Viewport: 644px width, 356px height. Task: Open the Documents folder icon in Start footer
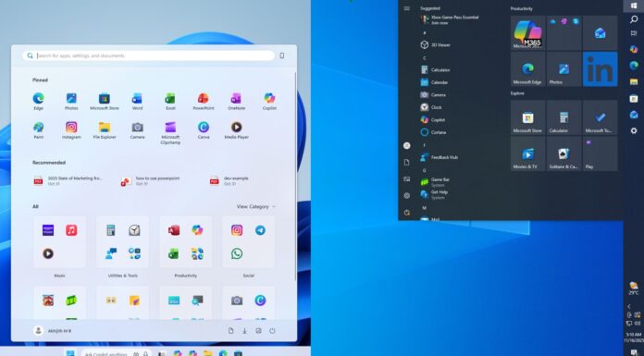(230, 330)
